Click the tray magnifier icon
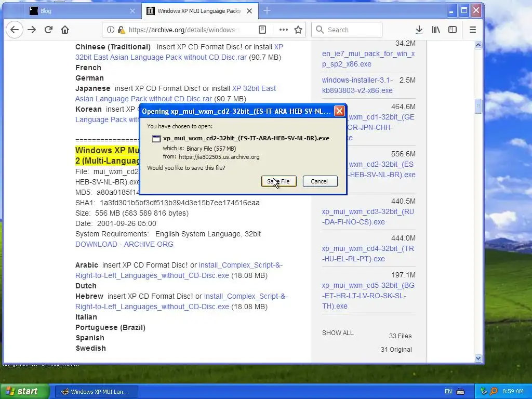The width and height of the screenshot is (532, 399). coord(494,391)
